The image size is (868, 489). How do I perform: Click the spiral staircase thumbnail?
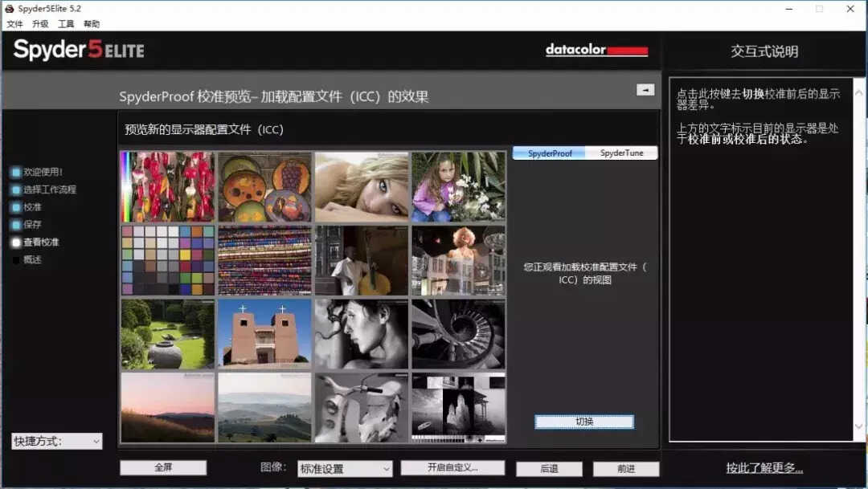click(458, 334)
